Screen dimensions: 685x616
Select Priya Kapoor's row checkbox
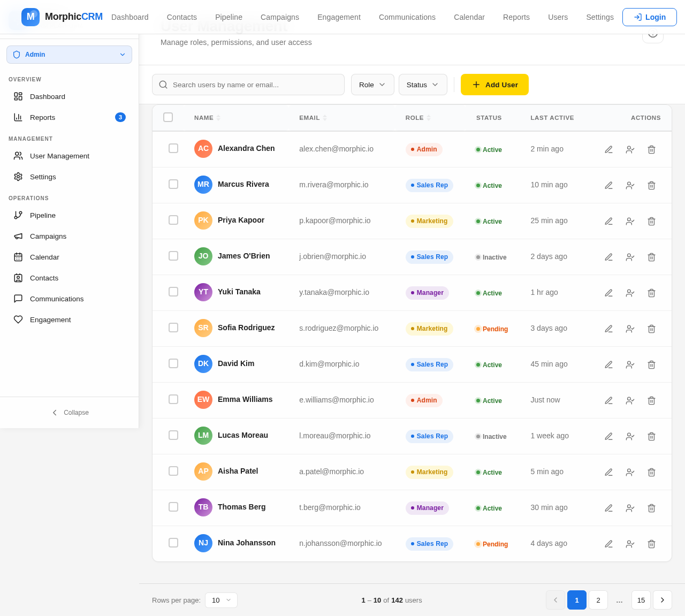[173, 220]
